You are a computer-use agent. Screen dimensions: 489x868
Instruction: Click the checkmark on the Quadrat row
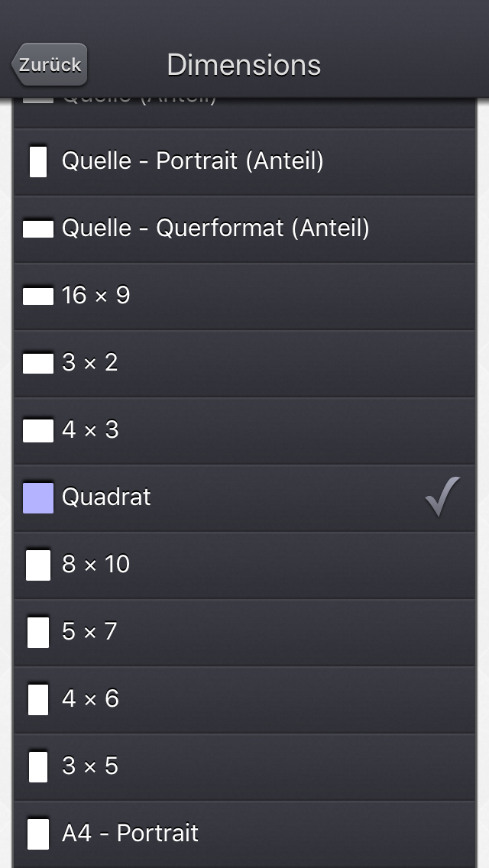[x=442, y=497]
